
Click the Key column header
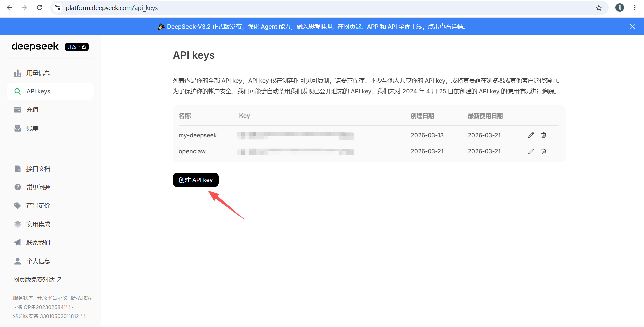coord(245,116)
